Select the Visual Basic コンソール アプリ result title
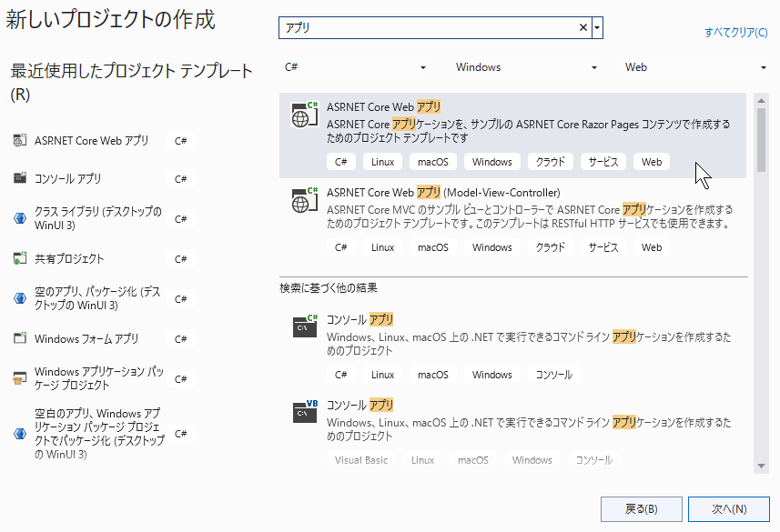Viewport: 780px width, 532px height. tap(360, 405)
